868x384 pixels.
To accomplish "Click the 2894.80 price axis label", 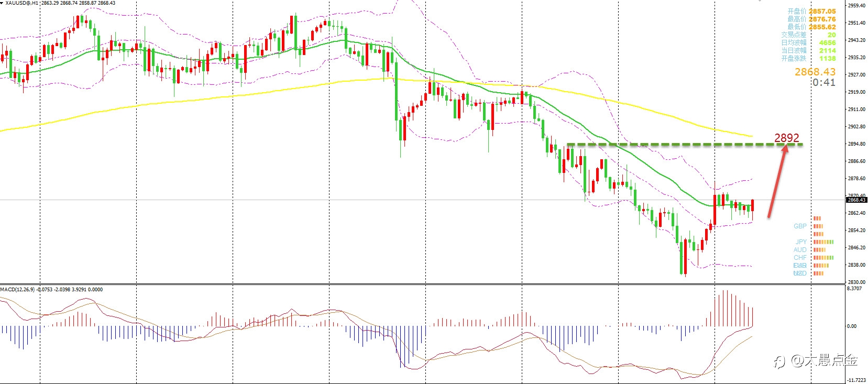I will point(856,144).
